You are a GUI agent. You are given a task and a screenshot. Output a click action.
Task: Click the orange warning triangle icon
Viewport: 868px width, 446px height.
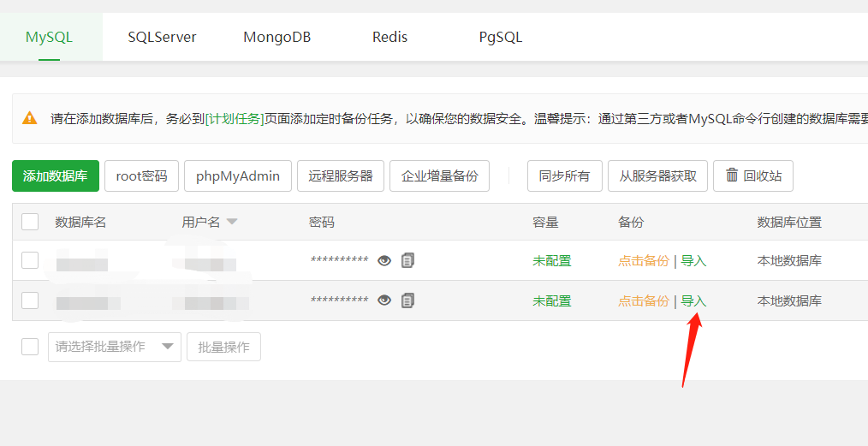(x=30, y=118)
